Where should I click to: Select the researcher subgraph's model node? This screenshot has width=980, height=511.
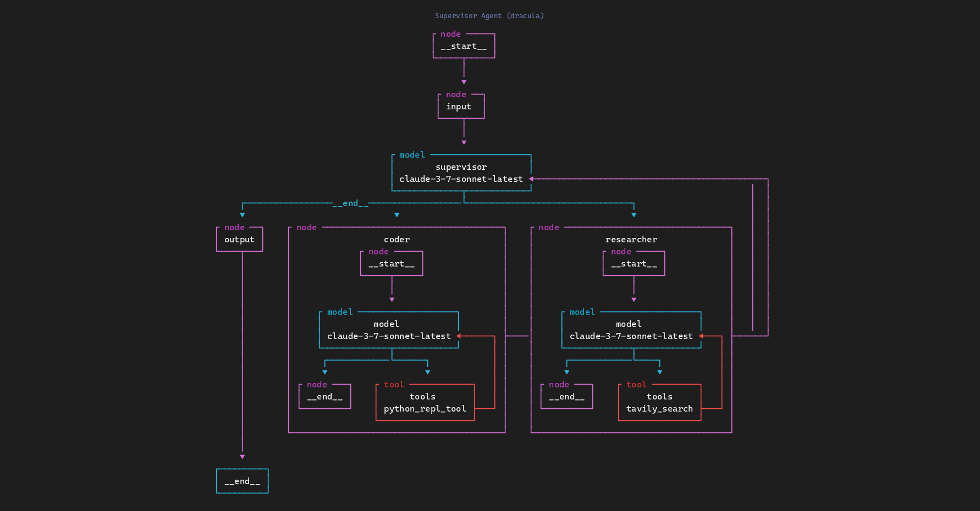631,330
